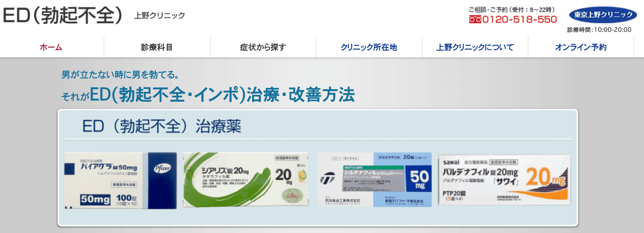Viewport: 644px width, 233px height.
Task: Open オンライン予約 page
Action: 581,47
